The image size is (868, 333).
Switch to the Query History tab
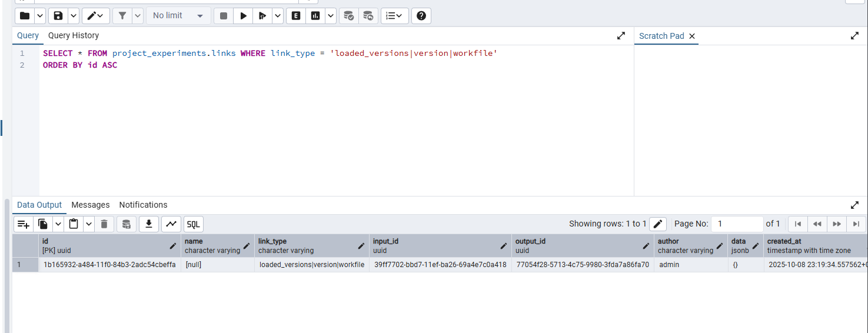point(74,36)
